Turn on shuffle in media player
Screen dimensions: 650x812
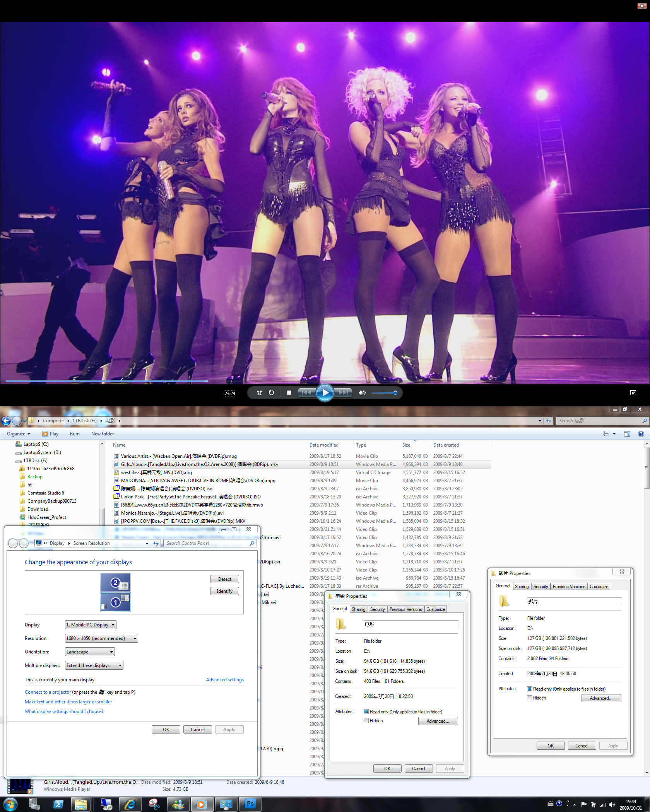259,392
